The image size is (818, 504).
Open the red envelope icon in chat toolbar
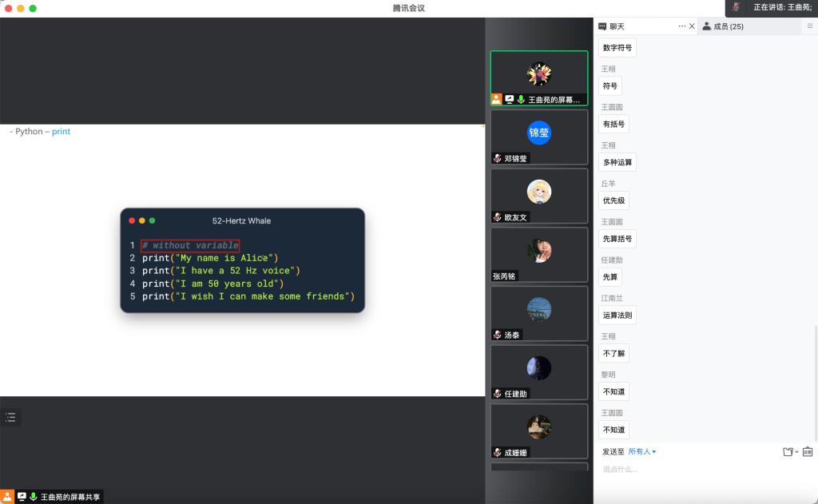(808, 452)
